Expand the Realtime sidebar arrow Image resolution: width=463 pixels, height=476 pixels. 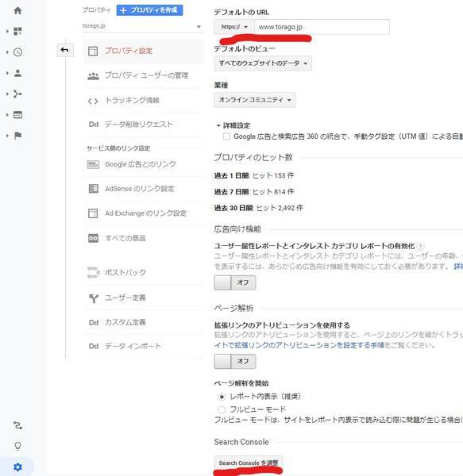(x=7, y=52)
